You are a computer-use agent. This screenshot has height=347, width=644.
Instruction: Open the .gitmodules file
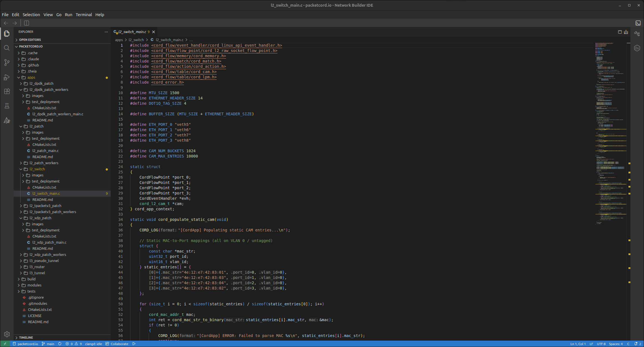click(62, 304)
